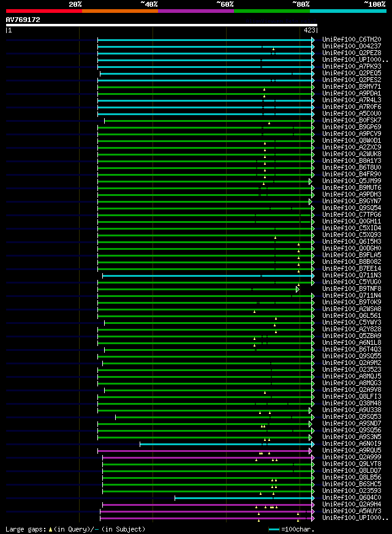
Task: Click the orange ~40% identity legend segment
Action: tap(120, 11)
